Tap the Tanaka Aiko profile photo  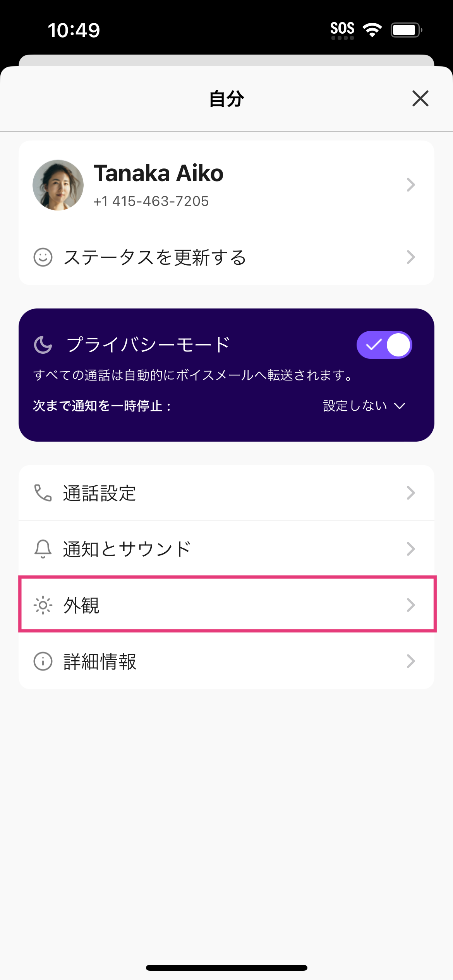[x=58, y=185]
